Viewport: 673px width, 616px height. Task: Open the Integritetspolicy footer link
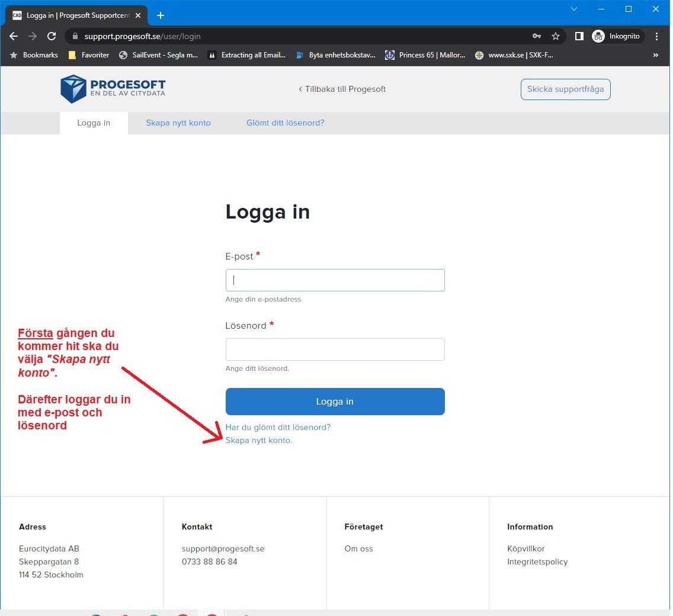click(537, 562)
